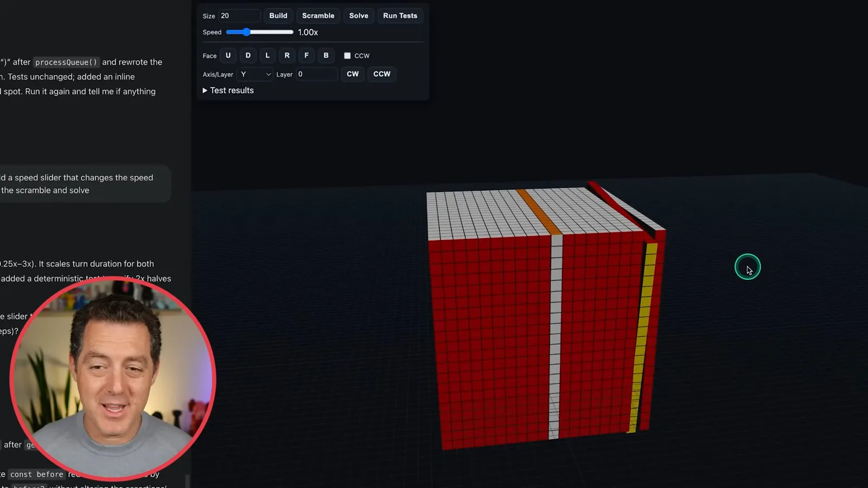Click the orange stripe on cube top
Screen dimensions: 868x488
(x=539, y=211)
